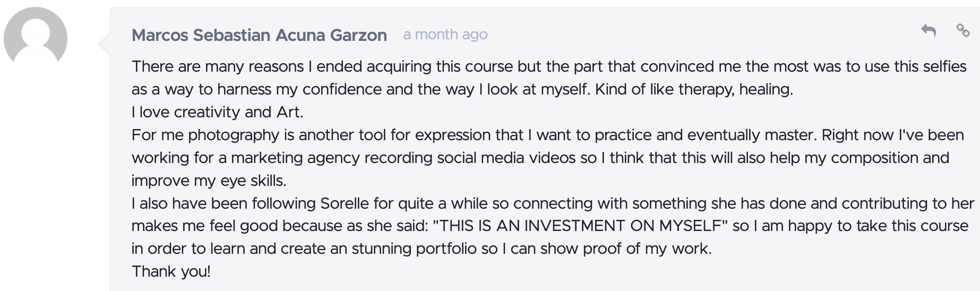Open the gray default avatar profile picture

click(x=36, y=39)
